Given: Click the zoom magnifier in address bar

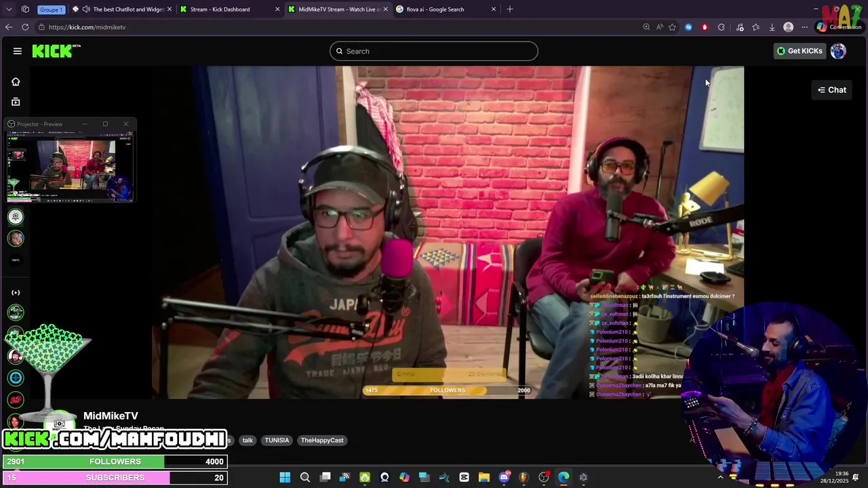Looking at the screenshot, I should 646,27.
